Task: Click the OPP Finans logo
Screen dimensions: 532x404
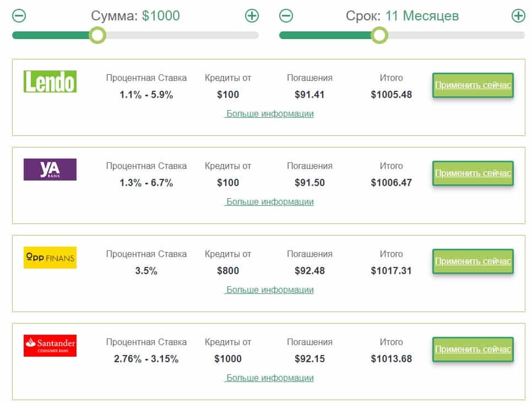Action: coord(50,258)
